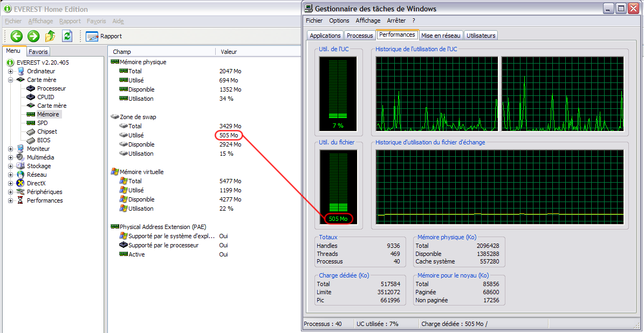Expand the Ordinateur tree node
644x333 pixels.
11,71
